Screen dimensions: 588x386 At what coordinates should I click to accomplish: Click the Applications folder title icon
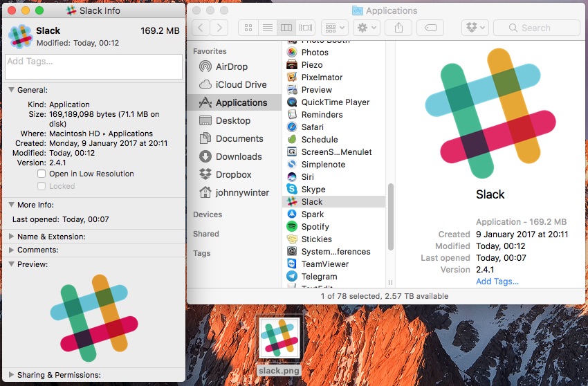click(358, 10)
